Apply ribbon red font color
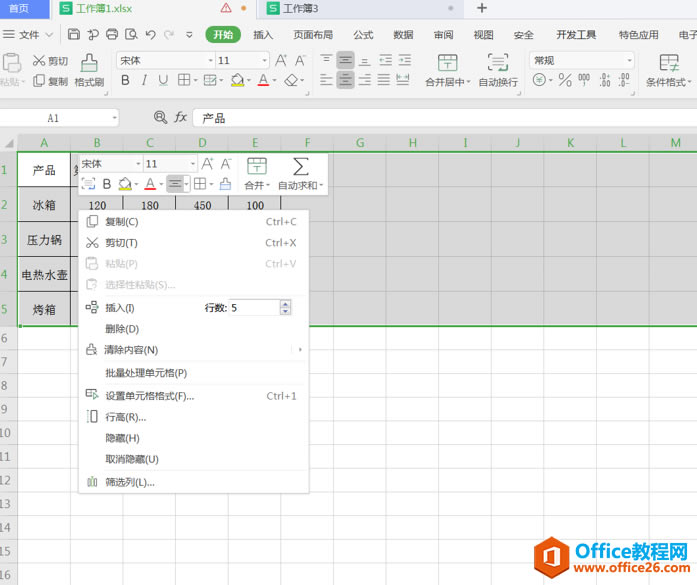Viewport: 697px width, 585px height. [263, 80]
